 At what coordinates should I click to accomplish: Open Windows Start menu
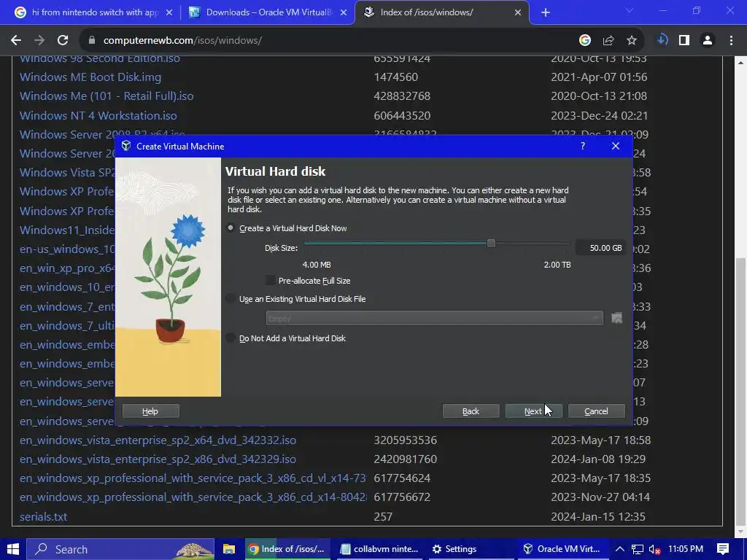13,549
